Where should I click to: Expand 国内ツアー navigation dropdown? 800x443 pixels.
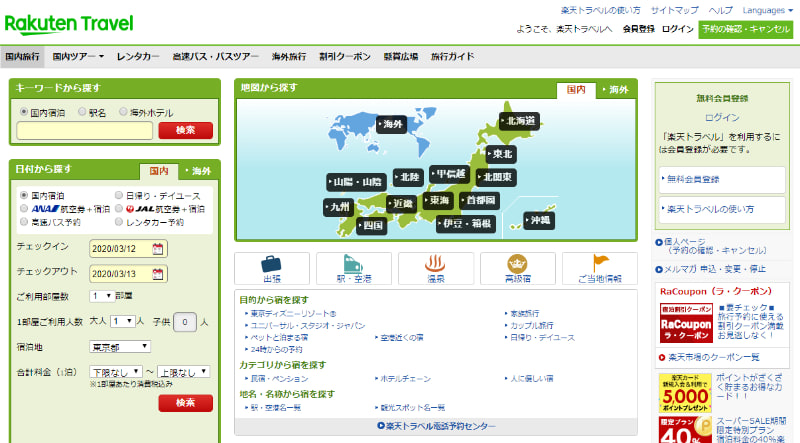pyautogui.click(x=78, y=57)
